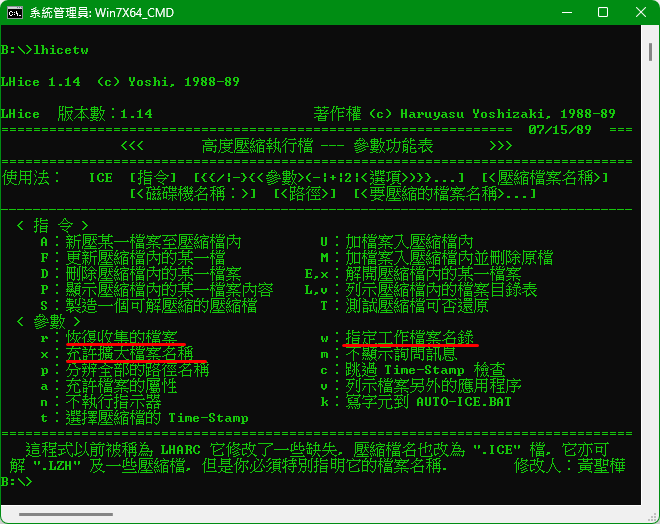The width and height of the screenshot is (660, 524).
Task: Click the '使用法：' label
Action: pyautogui.click(x=31, y=178)
